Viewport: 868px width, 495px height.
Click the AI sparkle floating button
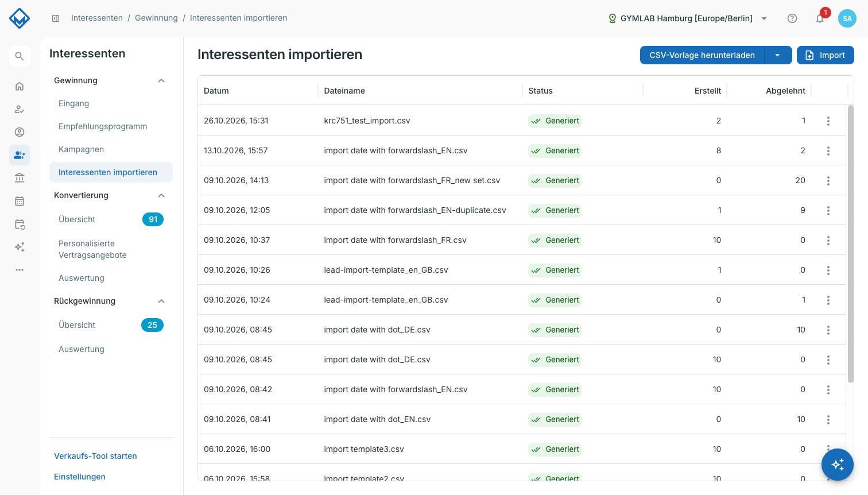838,465
